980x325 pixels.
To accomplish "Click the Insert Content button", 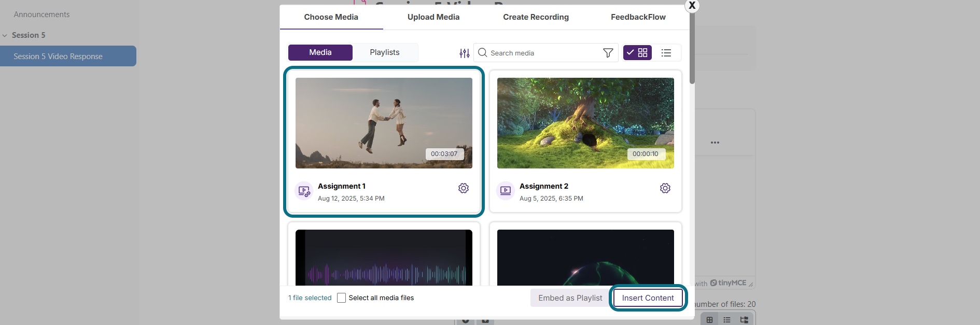I will coord(648,298).
